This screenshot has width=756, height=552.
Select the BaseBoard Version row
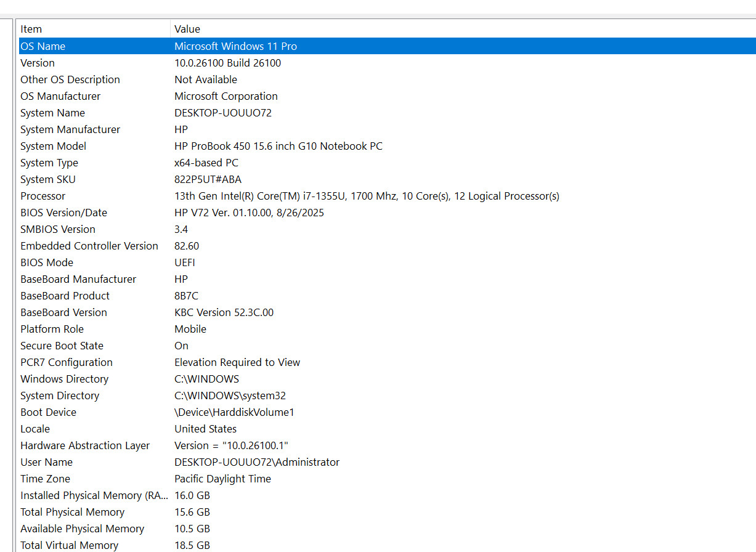click(x=388, y=312)
